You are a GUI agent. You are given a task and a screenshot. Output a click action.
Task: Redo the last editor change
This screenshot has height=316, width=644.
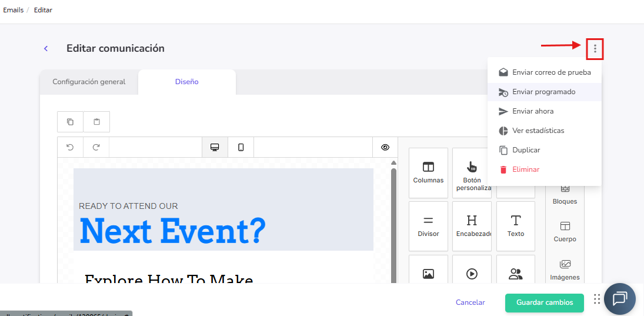pyautogui.click(x=96, y=147)
